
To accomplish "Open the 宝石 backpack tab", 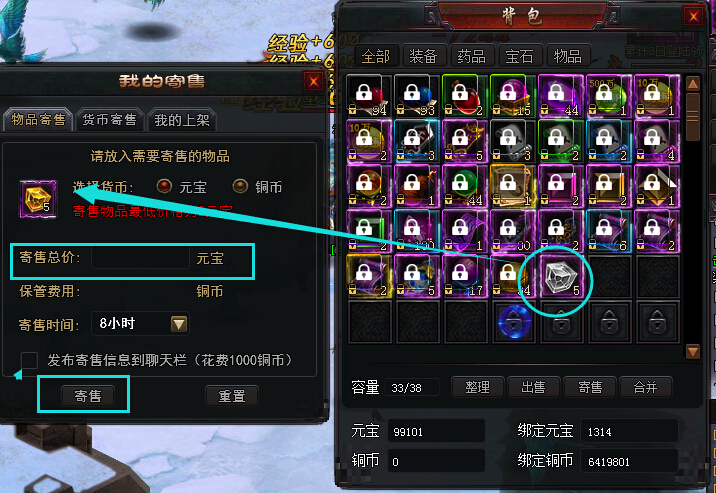I will [x=519, y=57].
